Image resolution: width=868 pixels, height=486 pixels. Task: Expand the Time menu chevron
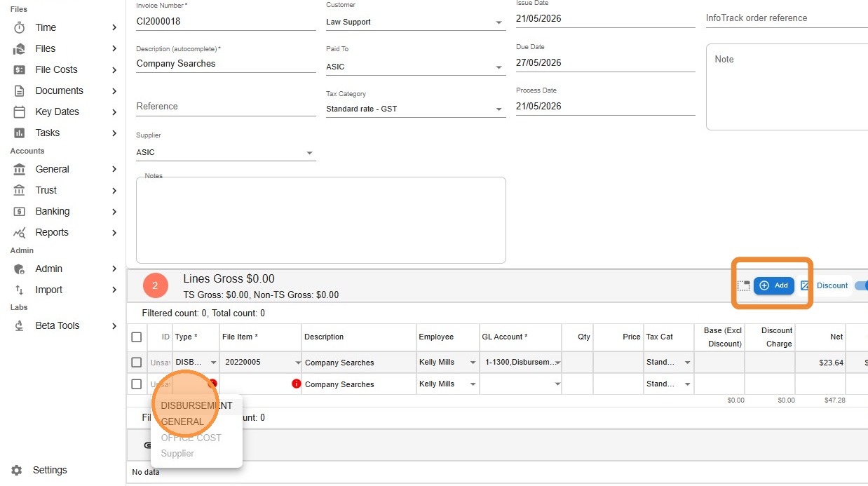114,27
